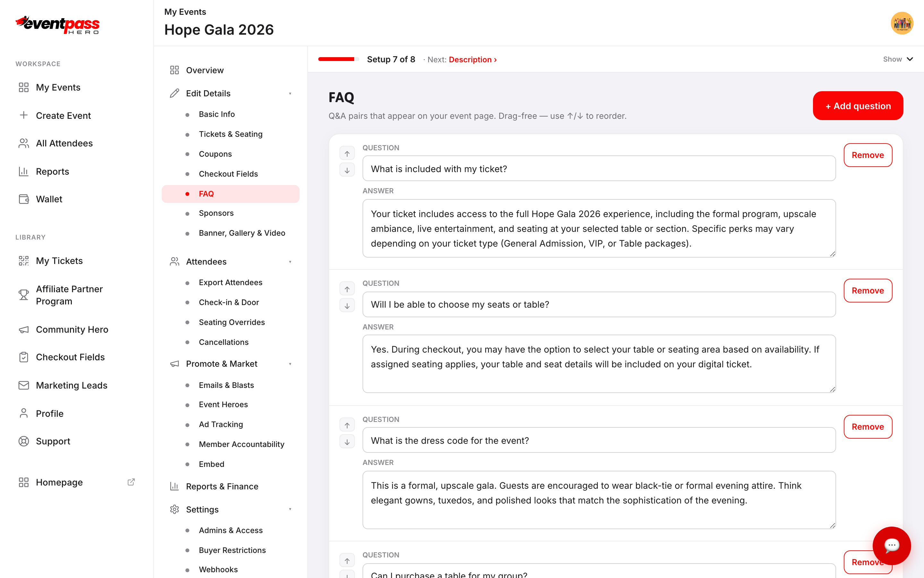Image resolution: width=924 pixels, height=578 pixels.
Task: Move 'purchase a table' question up
Action: click(347, 561)
